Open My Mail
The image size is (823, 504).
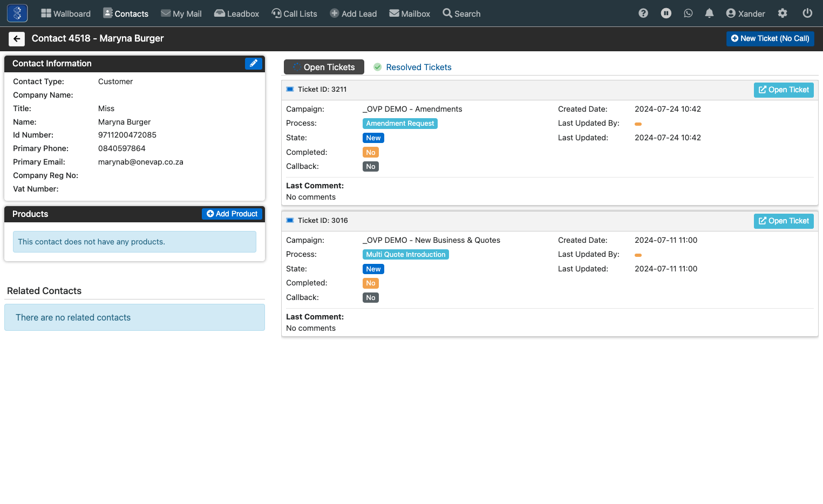(x=181, y=13)
